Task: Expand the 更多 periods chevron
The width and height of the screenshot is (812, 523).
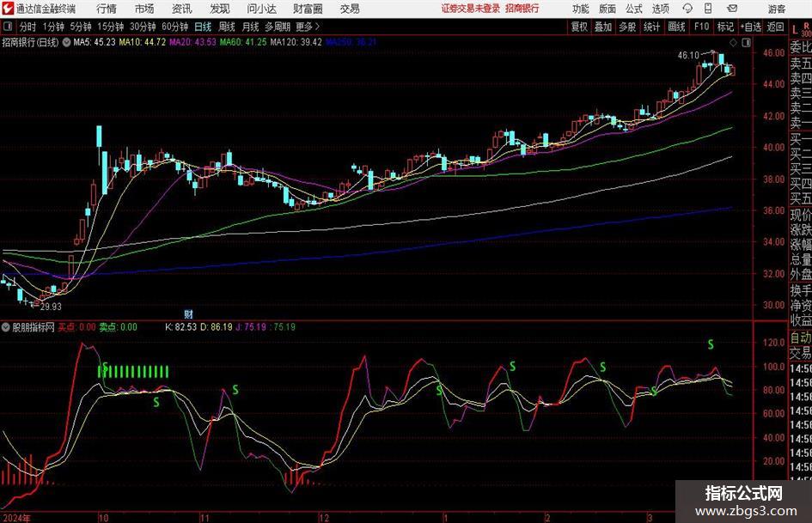Action: (308, 27)
